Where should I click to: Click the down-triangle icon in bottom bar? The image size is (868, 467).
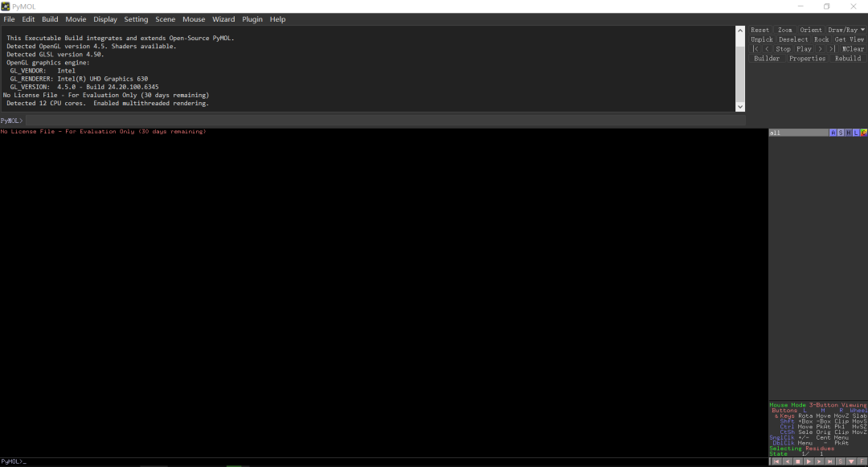click(x=851, y=461)
